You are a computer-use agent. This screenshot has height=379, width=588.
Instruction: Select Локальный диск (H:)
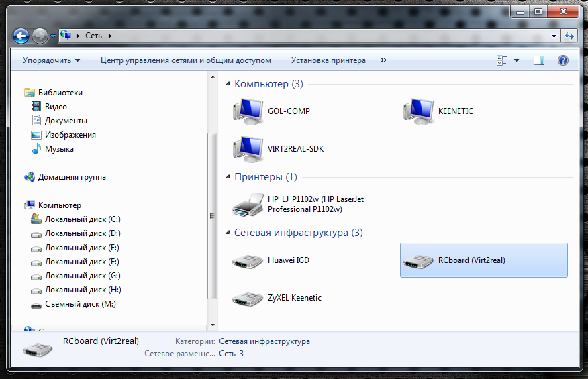[x=83, y=290]
